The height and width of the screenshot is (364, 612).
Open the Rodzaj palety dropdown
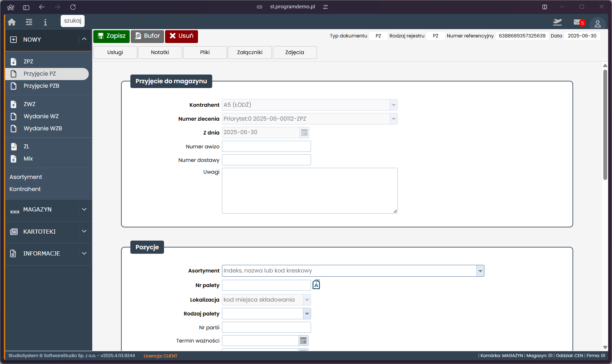click(x=307, y=314)
